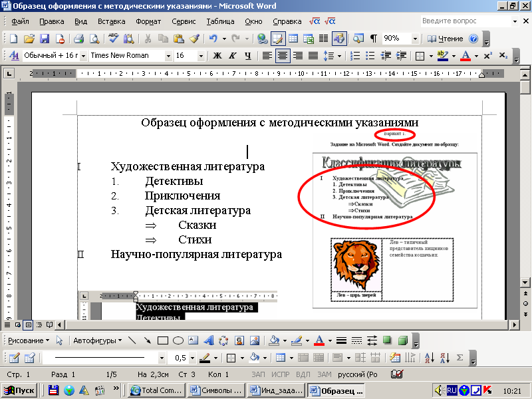The height and width of the screenshot is (399, 532).
Task: Open the Вставка menu
Action: tap(112, 21)
